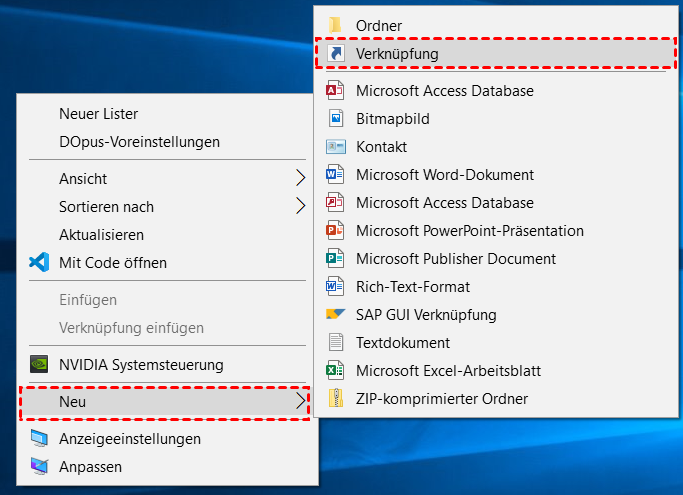Click the Bitmapbild file icon
Viewport: 683px width, 495px height.
pyautogui.click(x=336, y=118)
